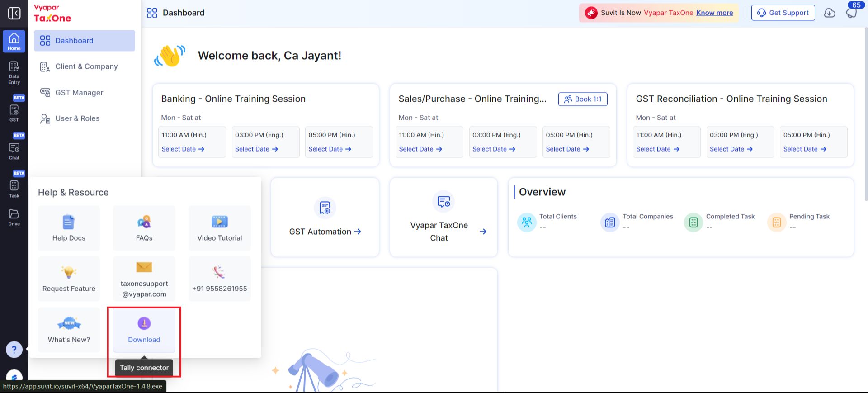The height and width of the screenshot is (393, 868).
Task: Open GST Manager menu item
Action: pyautogui.click(x=85, y=93)
